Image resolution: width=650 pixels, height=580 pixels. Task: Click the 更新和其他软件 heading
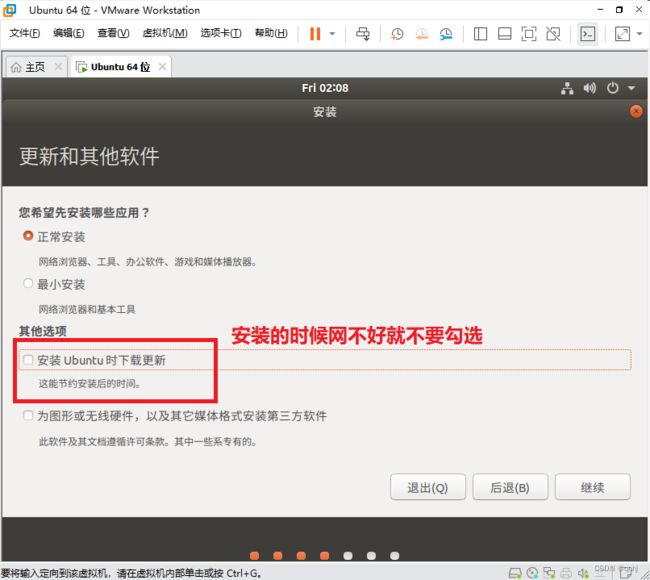point(89,156)
